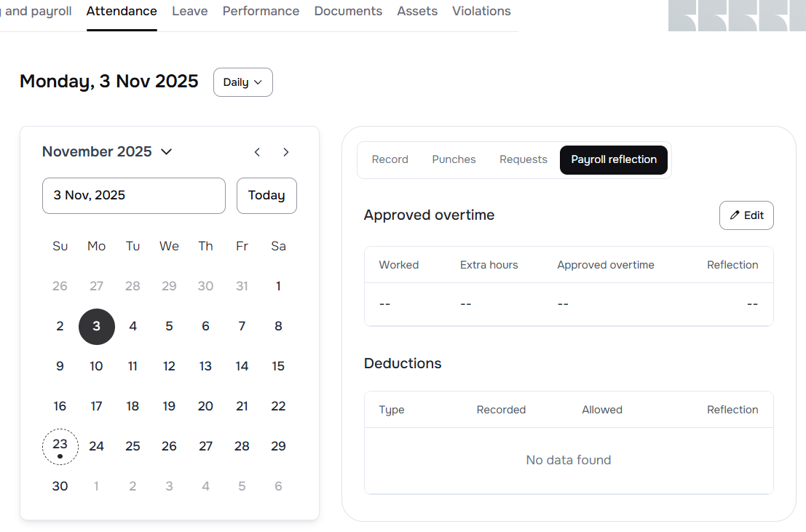
Task: Choose November 30 on the calendar
Action: click(x=60, y=486)
